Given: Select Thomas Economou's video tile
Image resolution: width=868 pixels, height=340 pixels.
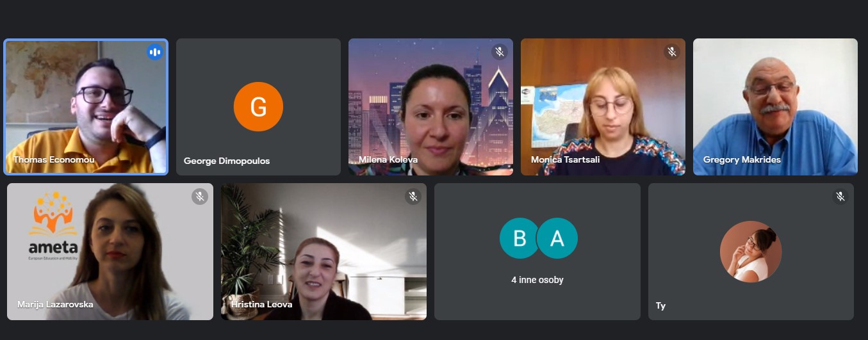Looking at the screenshot, I should tap(86, 107).
